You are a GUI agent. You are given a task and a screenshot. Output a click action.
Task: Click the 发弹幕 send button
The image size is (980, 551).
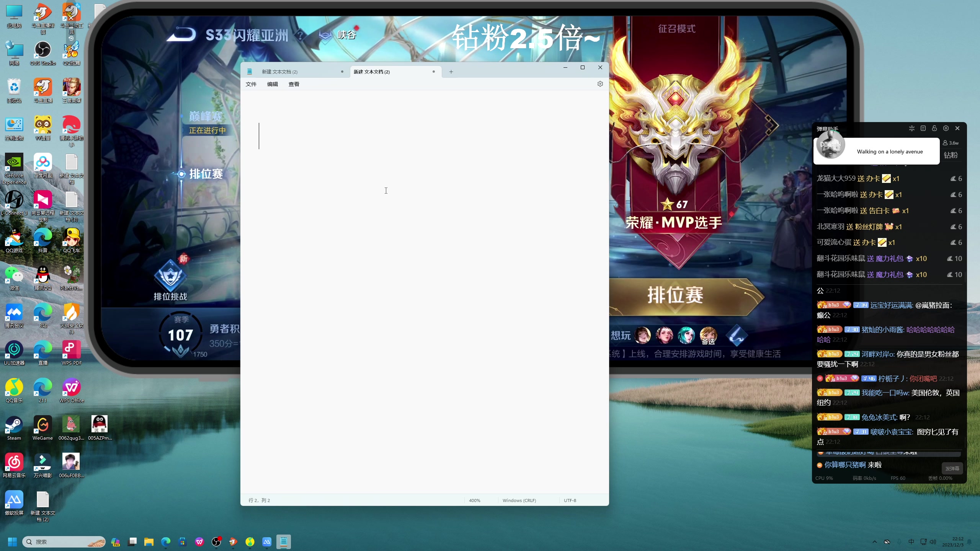click(952, 468)
